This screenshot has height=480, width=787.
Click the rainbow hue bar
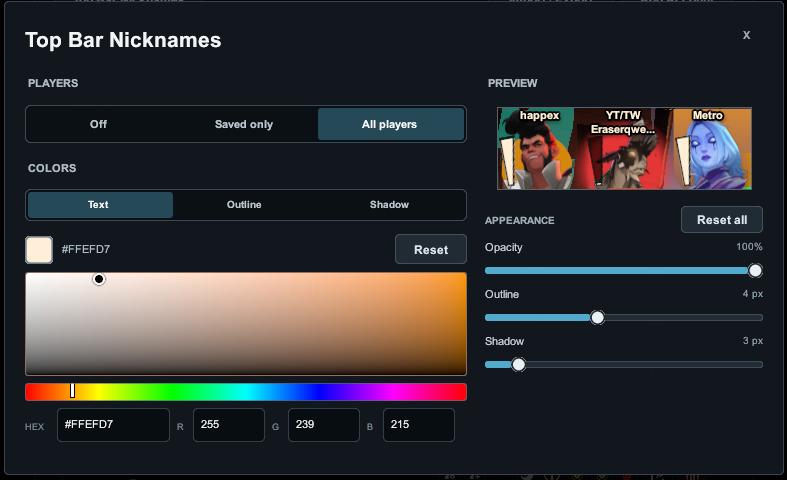pyautogui.click(x=246, y=392)
